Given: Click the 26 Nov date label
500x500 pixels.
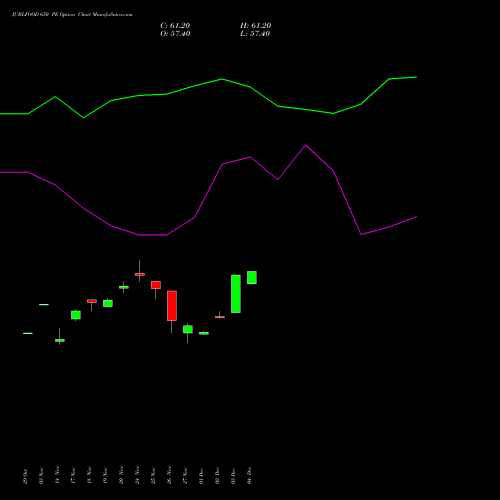Looking at the screenshot, I should click(x=169, y=475).
